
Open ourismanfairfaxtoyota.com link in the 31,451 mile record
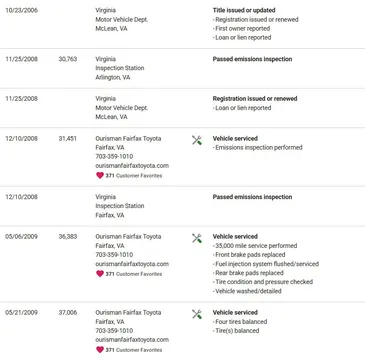[x=132, y=166]
